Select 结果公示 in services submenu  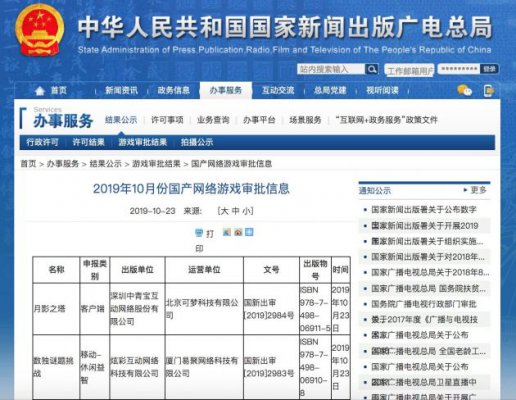pyautogui.click(x=121, y=120)
